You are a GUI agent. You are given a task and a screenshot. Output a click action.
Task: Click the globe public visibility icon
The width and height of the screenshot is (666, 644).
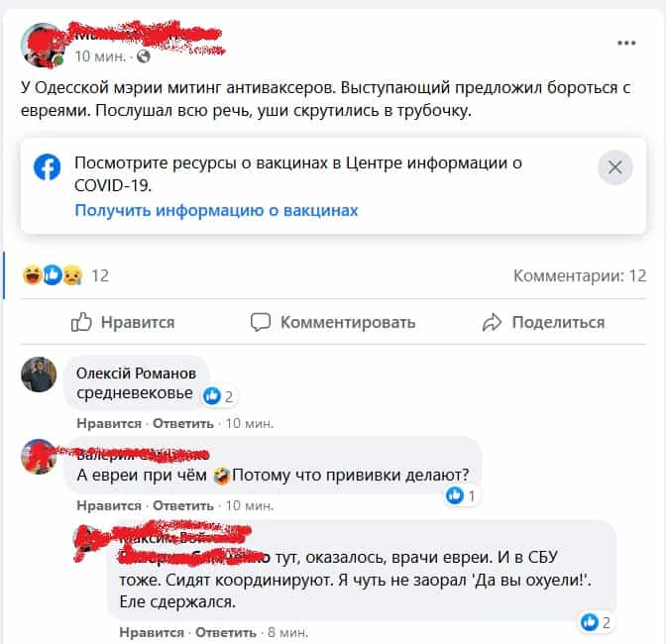click(x=144, y=56)
